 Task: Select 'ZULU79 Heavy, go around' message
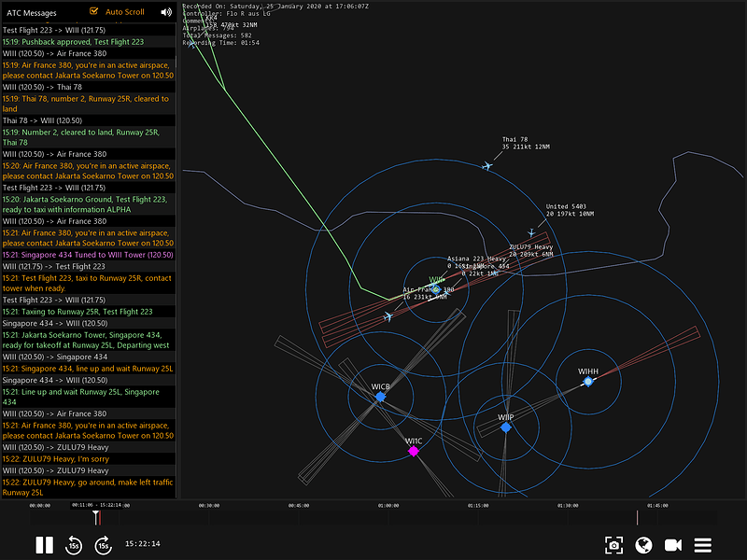coord(88,487)
